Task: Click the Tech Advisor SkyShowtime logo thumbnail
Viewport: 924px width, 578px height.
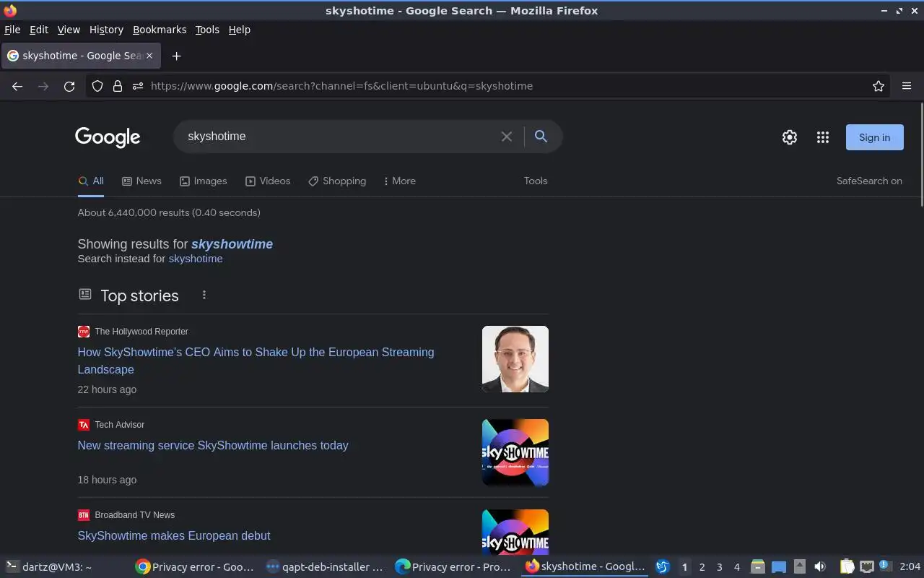Action: click(515, 452)
